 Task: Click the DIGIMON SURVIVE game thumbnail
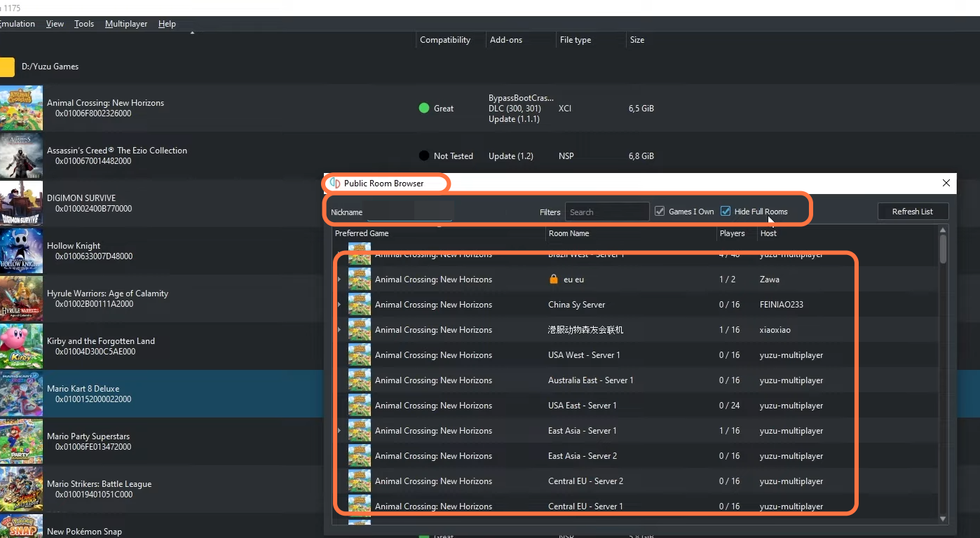pos(21,203)
